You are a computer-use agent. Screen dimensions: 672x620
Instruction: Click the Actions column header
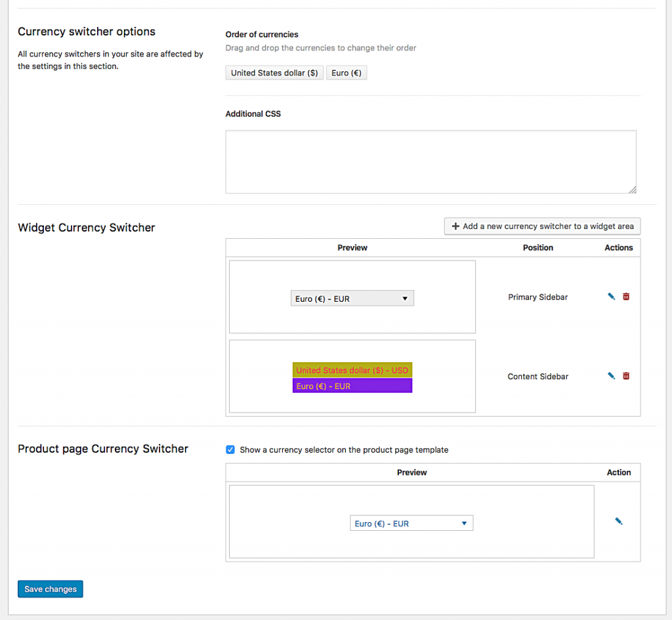pyautogui.click(x=618, y=247)
